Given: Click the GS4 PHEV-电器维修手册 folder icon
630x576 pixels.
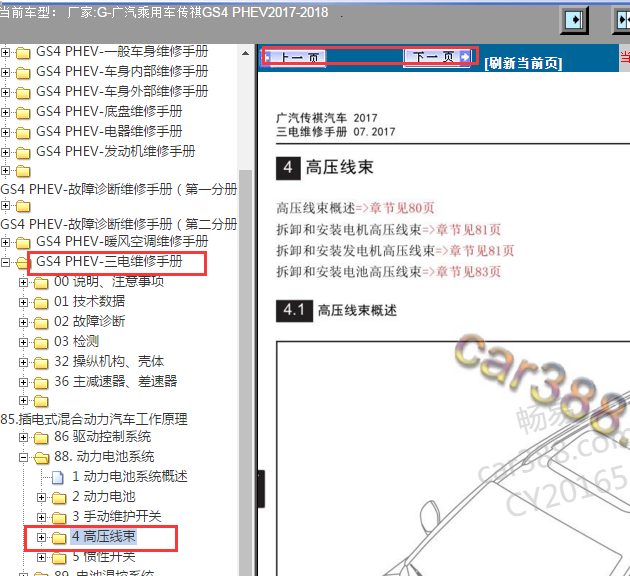Looking at the screenshot, I should click(x=23, y=133).
